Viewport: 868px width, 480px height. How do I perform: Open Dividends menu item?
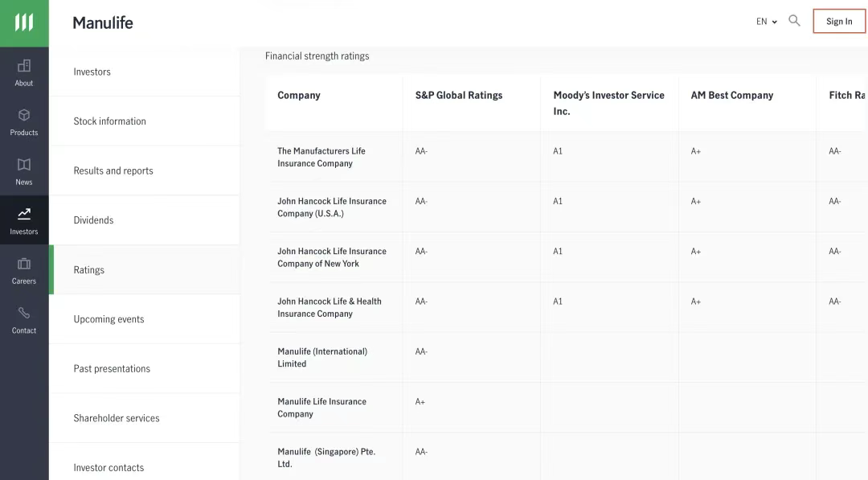point(145,219)
